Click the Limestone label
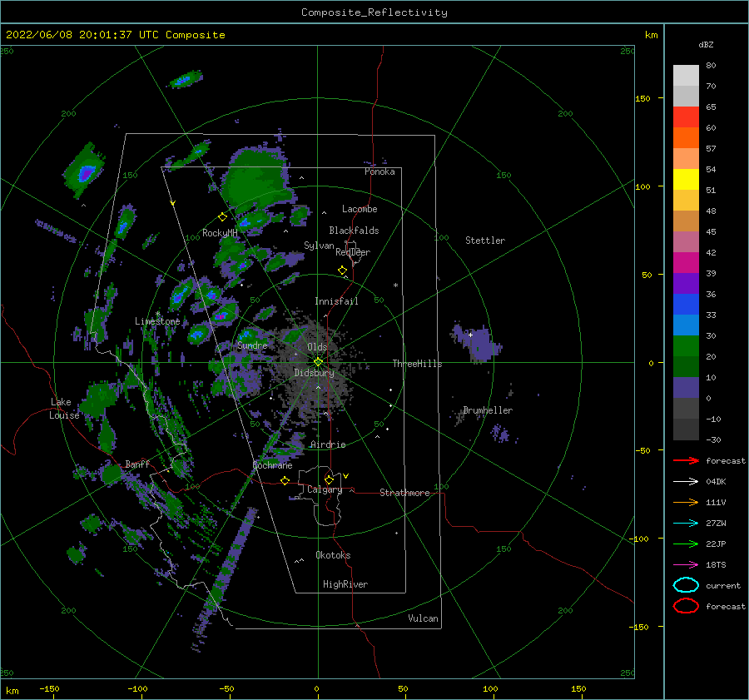Image resolution: width=749 pixels, height=700 pixels. pos(157,321)
